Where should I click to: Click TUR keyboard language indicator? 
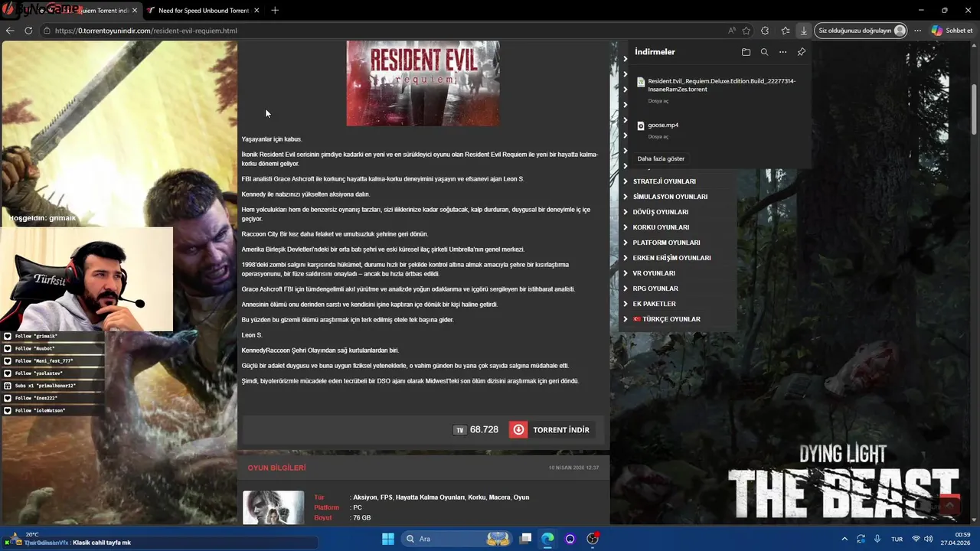coord(897,539)
